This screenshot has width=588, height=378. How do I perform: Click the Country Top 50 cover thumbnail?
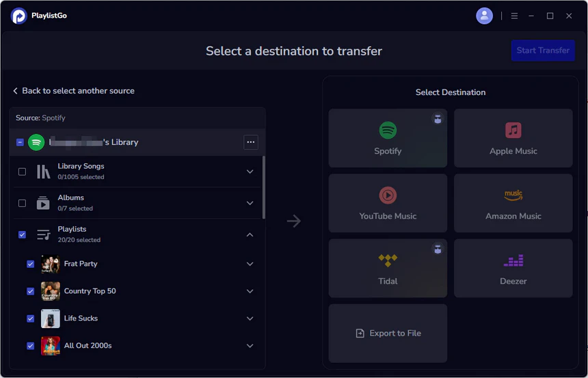(x=50, y=291)
